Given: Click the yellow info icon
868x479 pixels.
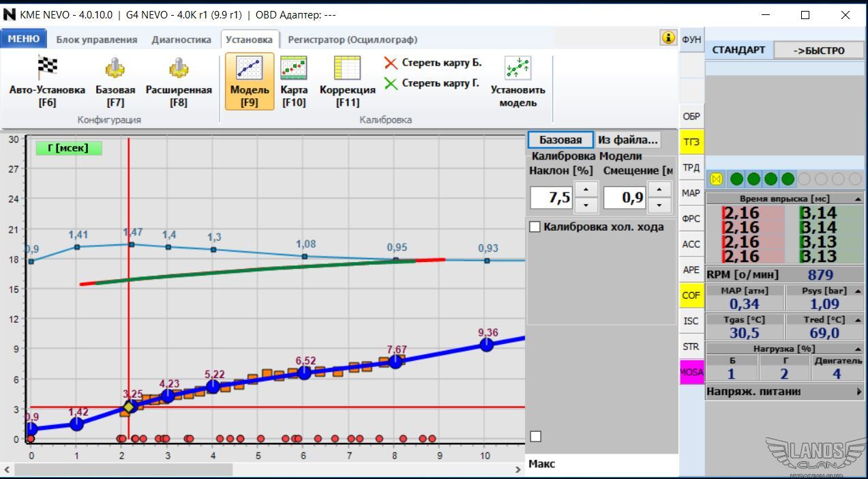Looking at the screenshot, I should click(668, 38).
